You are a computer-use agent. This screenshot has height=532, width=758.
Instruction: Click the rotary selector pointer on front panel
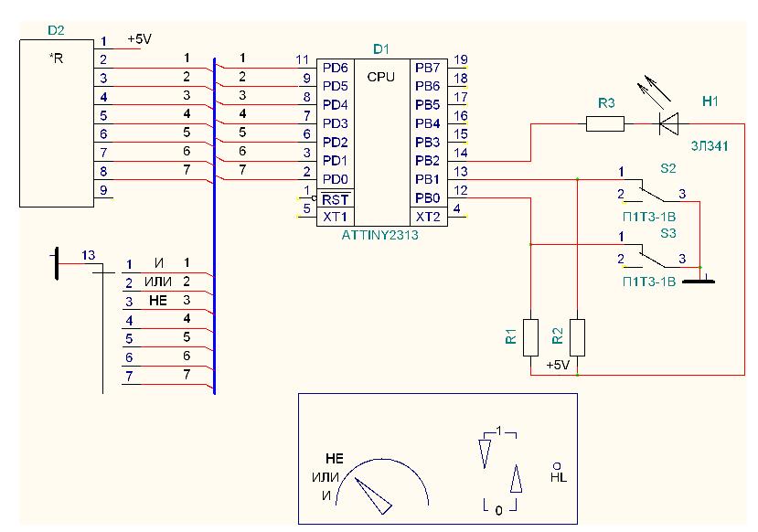[372, 495]
